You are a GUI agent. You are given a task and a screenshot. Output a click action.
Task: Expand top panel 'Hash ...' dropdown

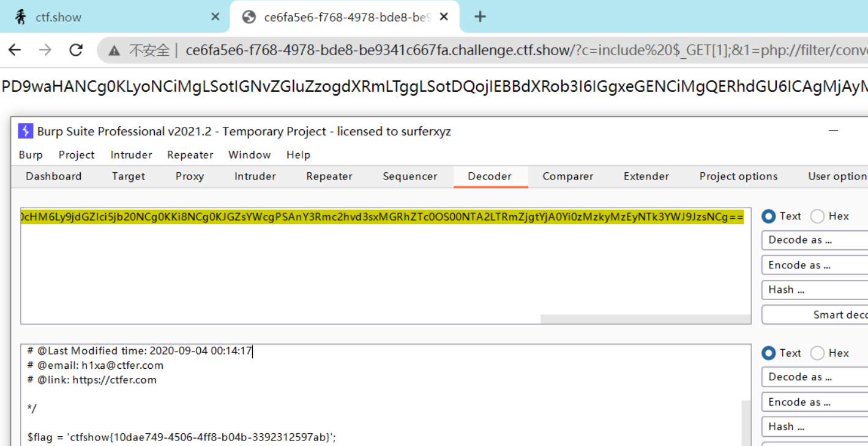815,290
